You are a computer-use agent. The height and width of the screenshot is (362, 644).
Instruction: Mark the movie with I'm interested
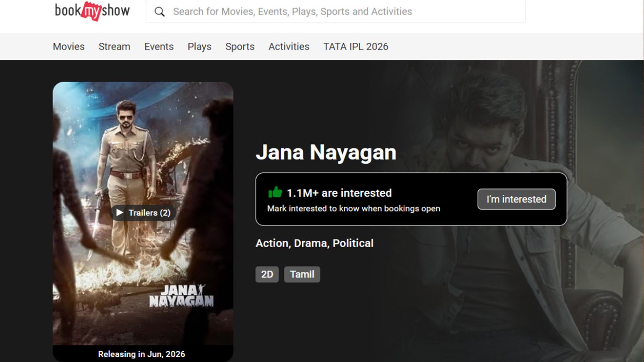(516, 199)
